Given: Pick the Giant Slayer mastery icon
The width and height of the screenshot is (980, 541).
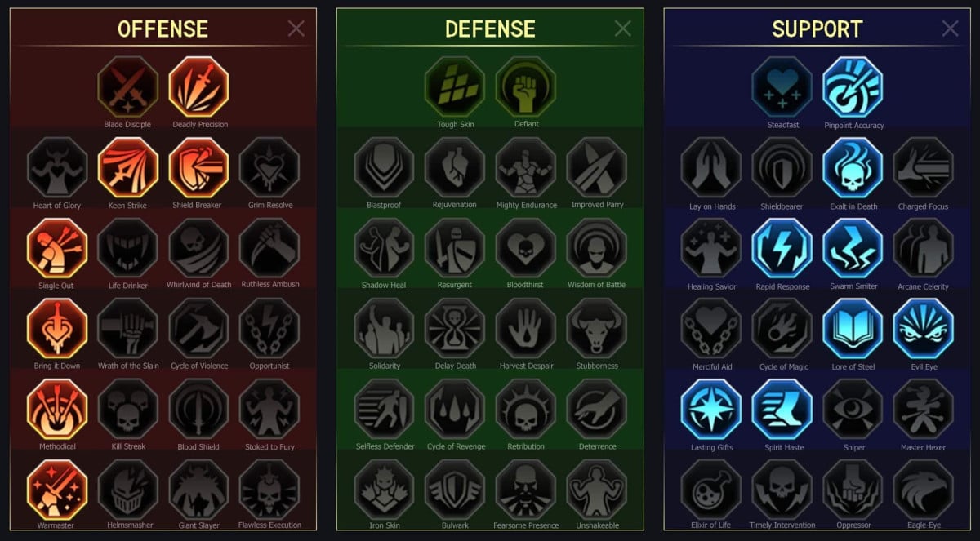Looking at the screenshot, I should (x=199, y=490).
